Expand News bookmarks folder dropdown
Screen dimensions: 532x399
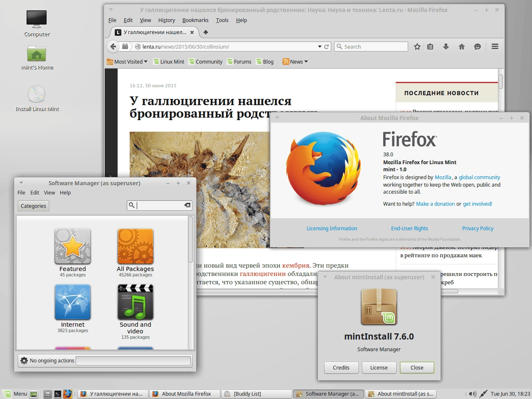[x=295, y=62]
